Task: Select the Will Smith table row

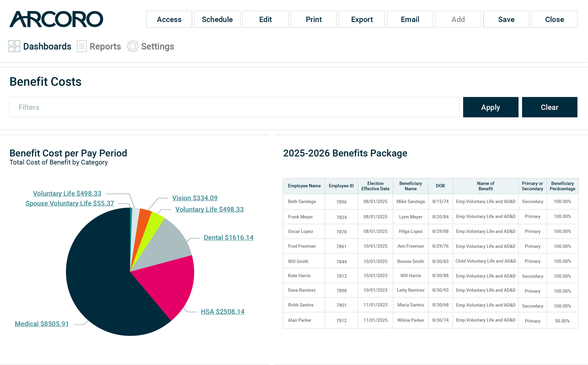Action: pos(430,261)
